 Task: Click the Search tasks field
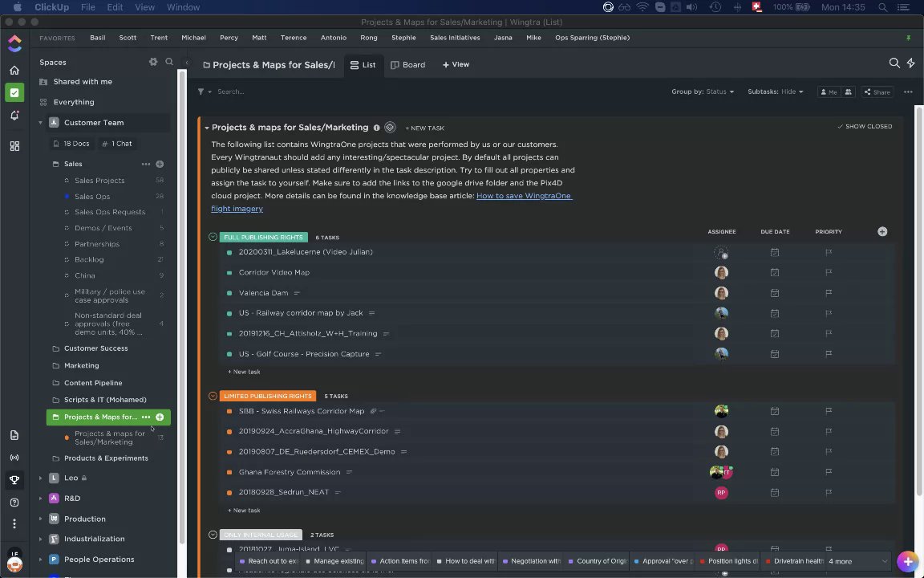click(x=230, y=92)
